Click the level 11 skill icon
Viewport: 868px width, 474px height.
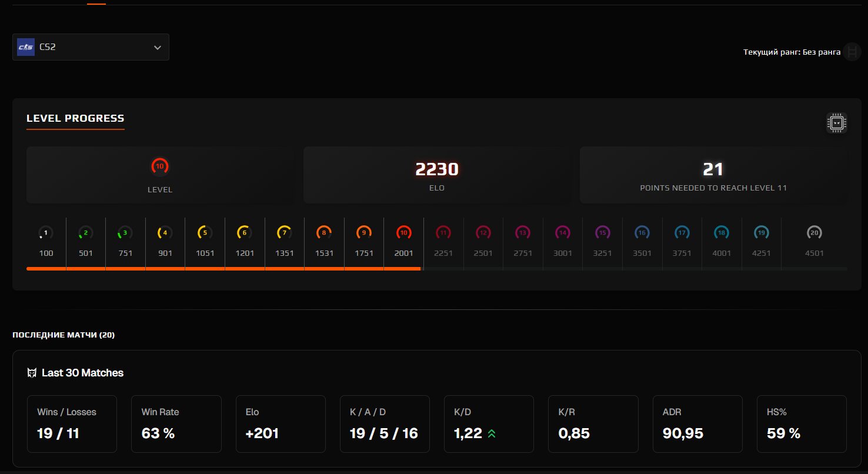click(x=443, y=233)
